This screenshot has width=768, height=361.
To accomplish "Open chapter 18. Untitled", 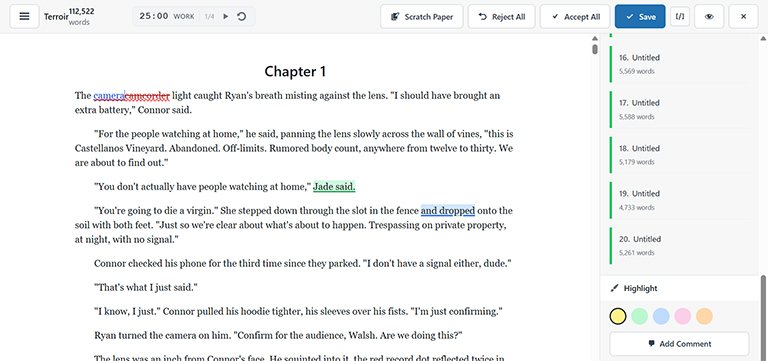I will tap(679, 155).
